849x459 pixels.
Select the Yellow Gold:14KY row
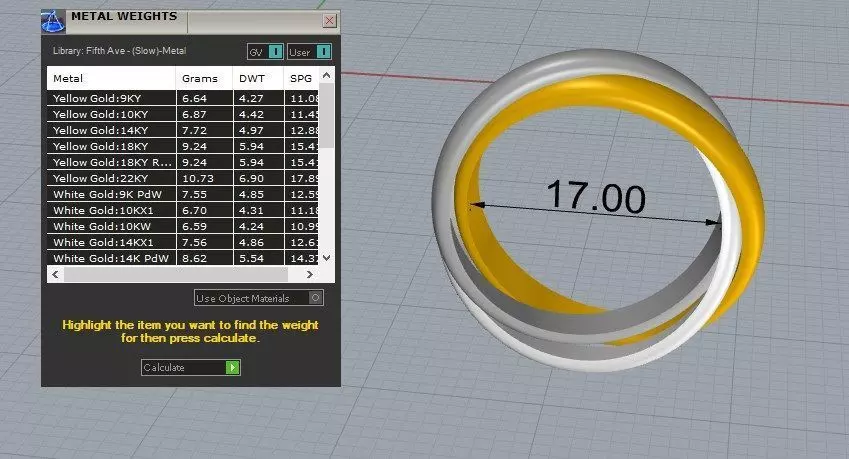click(x=183, y=130)
